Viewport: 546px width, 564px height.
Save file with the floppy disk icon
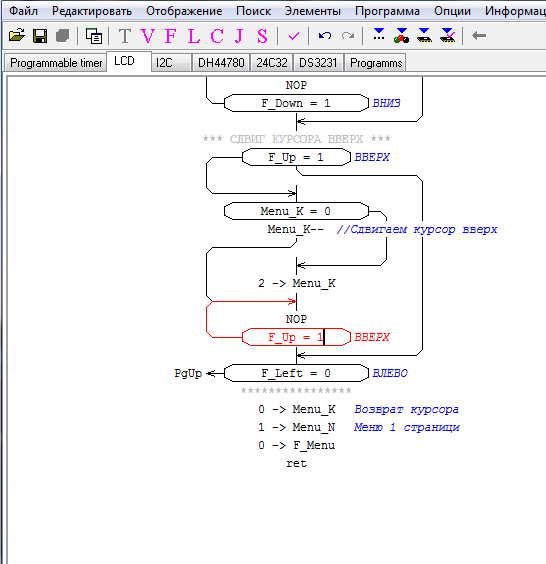40,36
